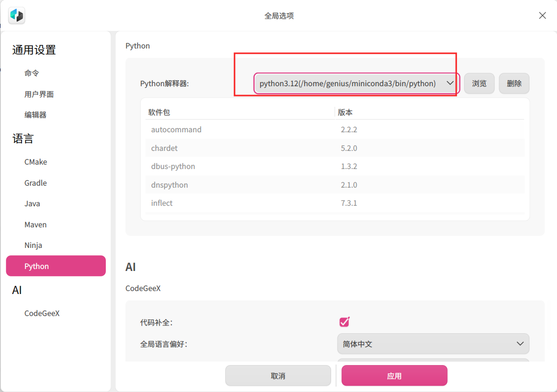Image resolution: width=557 pixels, height=392 pixels.
Task: Click the 取消 cancel button
Action: 278,376
